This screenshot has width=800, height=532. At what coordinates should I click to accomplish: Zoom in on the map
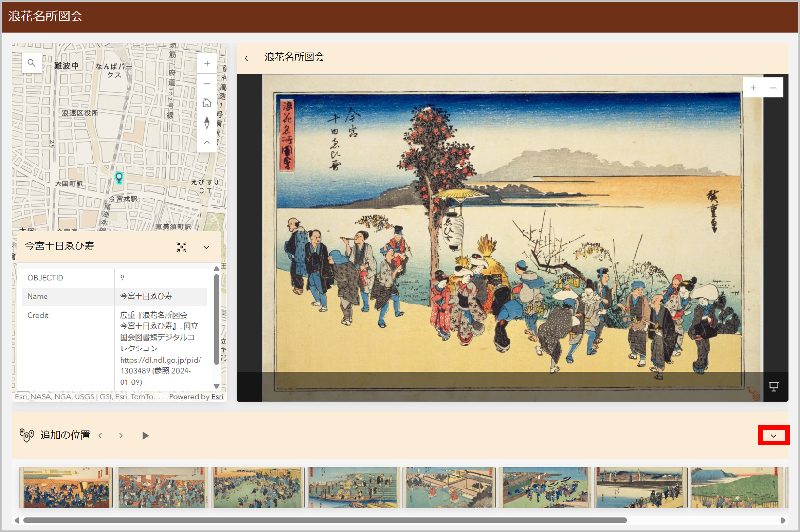coord(207,63)
